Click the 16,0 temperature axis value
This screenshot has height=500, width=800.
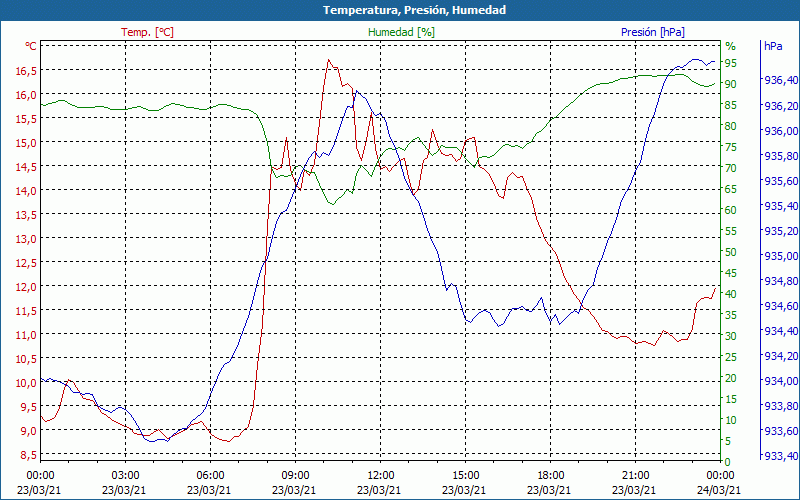(x=26, y=94)
